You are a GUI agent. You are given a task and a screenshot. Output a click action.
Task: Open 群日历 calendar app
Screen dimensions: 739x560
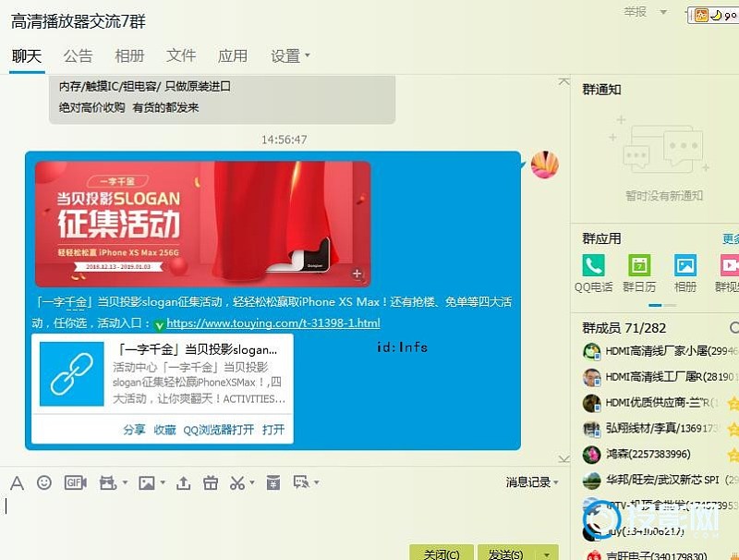click(x=639, y=265)
